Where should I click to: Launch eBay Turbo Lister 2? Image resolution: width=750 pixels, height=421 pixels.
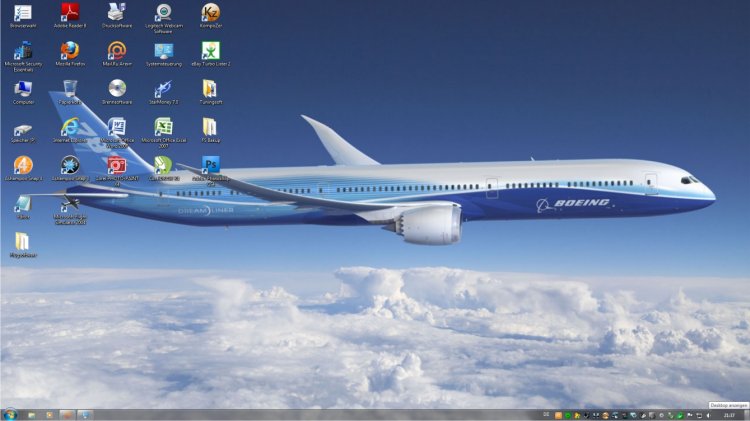tap(210, 54)
